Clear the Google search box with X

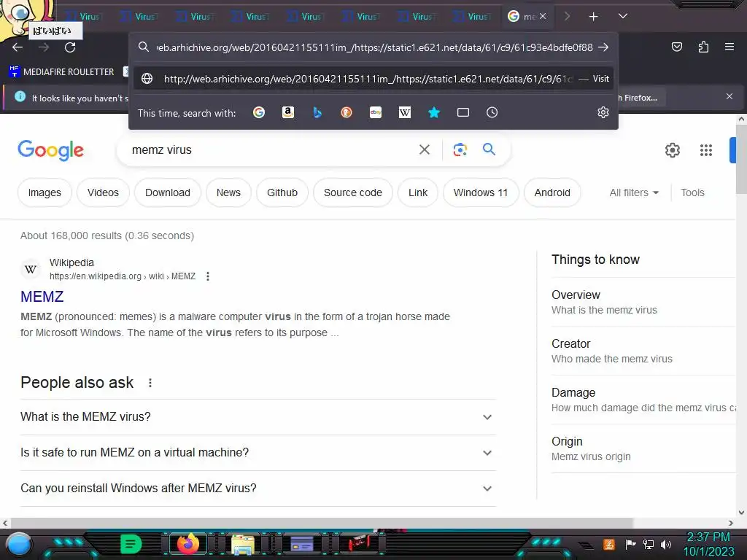point(425,149)
